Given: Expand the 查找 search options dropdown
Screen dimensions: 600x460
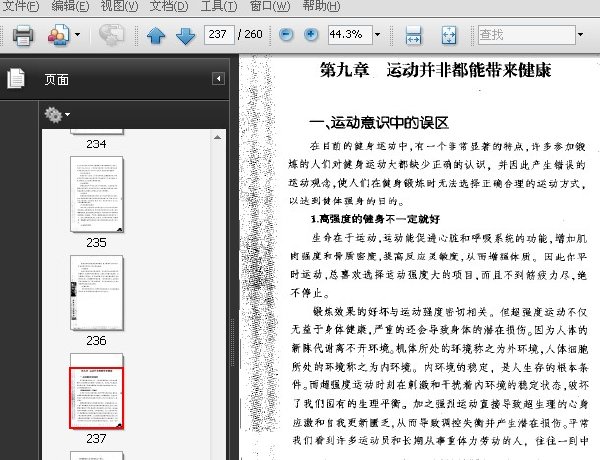Looking at the screenshot, I should [580, 35].
